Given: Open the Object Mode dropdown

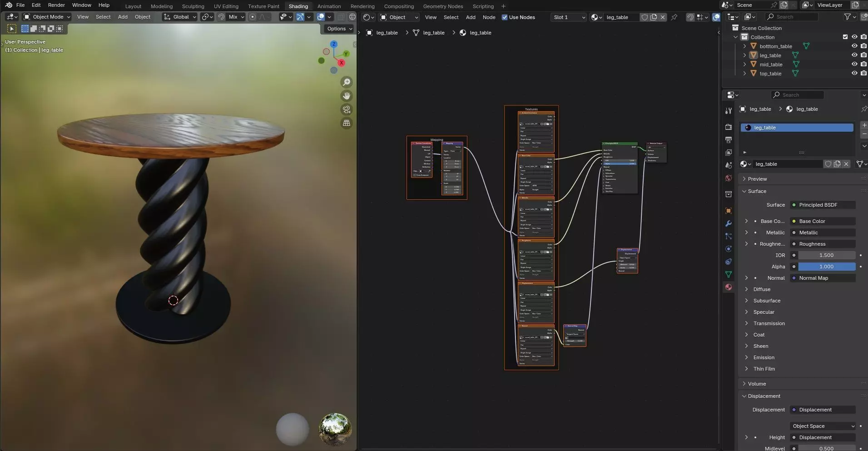Looking at the screenshot, I should click(47, 17).
